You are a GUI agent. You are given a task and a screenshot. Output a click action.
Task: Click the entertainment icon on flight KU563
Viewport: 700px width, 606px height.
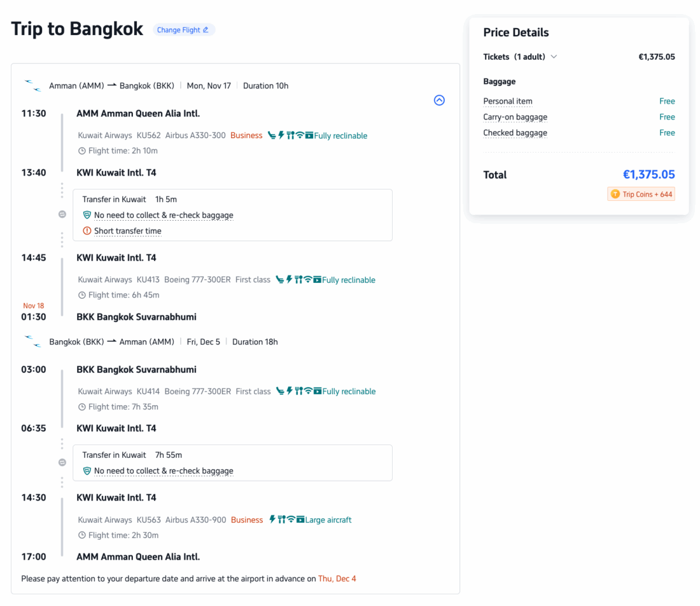(300, 520)
